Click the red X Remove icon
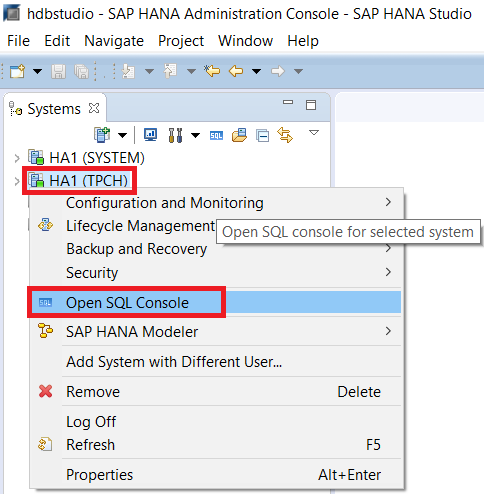This screenshot has height=494, width=485. click(x=45, y=391)
